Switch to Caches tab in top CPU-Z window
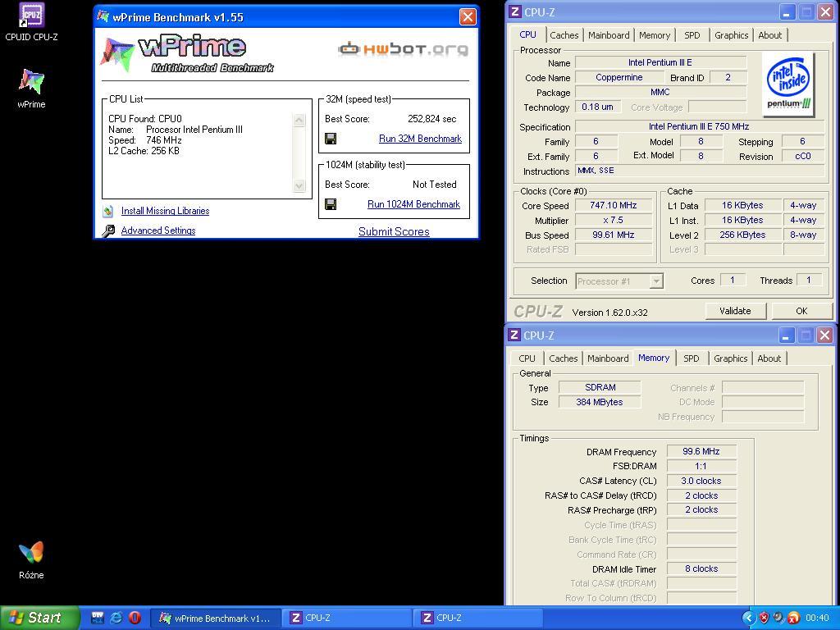The image size is (840, 630). [x=564, y=35]
